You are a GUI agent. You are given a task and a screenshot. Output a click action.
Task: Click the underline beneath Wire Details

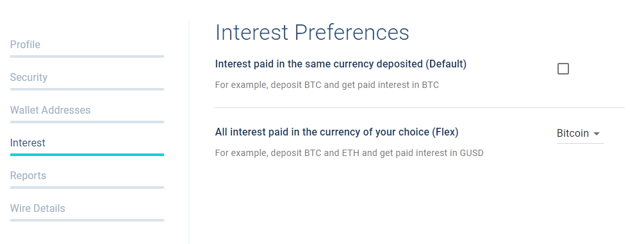coord(87,220)
